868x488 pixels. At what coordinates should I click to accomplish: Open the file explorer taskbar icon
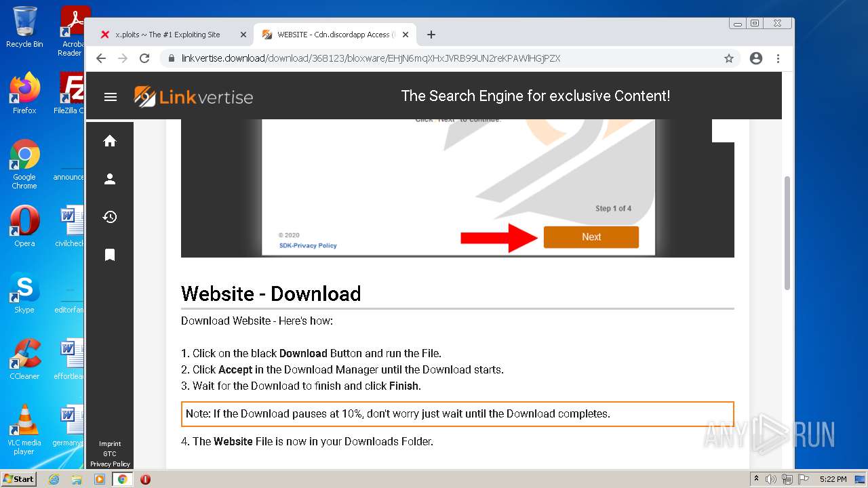coord(77,479)
